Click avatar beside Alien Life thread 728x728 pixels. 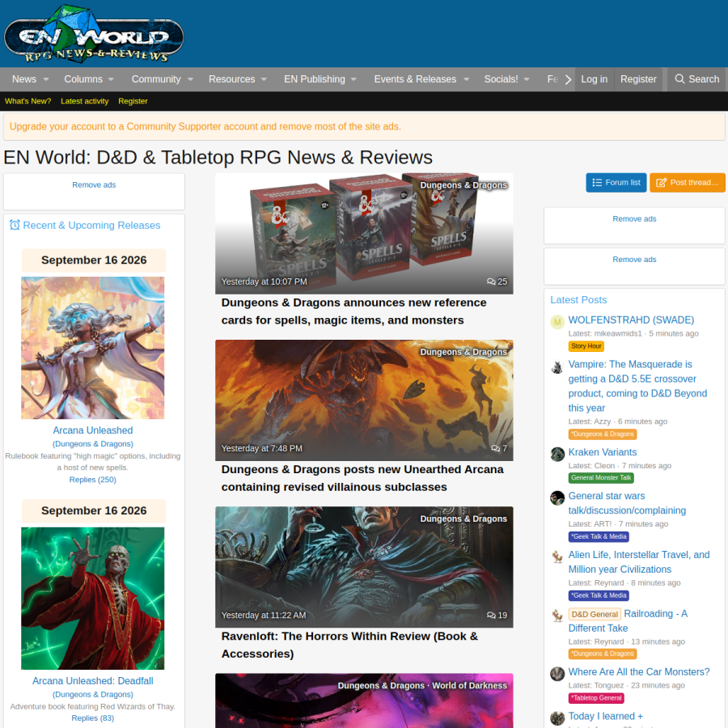pyautogui.click(x=557, y=557)
